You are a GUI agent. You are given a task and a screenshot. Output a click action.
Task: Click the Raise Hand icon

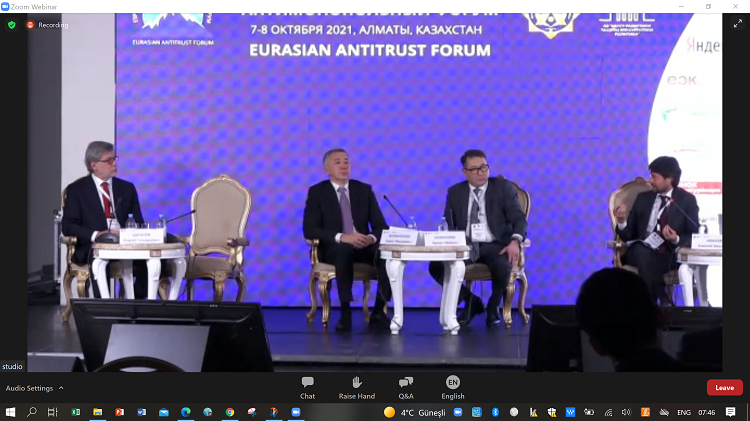[x=356, y=387]
